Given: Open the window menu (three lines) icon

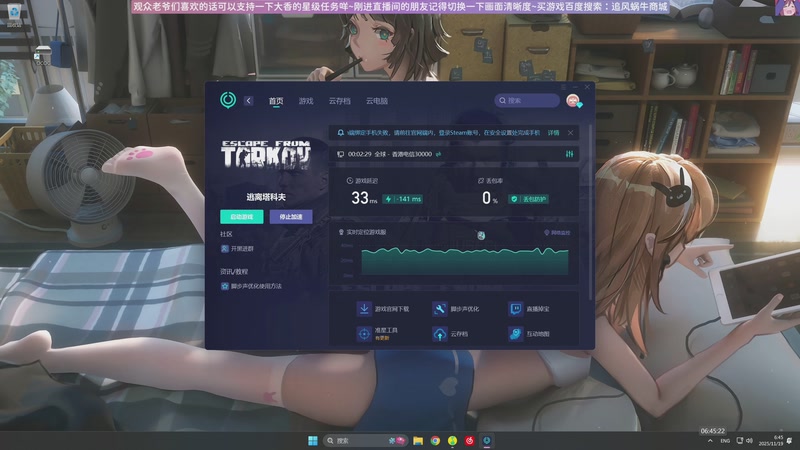Looking at the screenshot, I should tap(563, 87).
